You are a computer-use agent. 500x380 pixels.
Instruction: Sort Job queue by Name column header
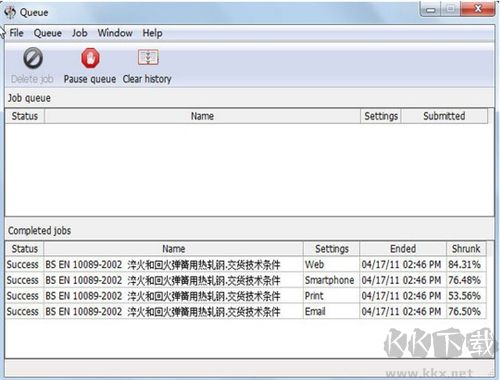coord(202,116)
